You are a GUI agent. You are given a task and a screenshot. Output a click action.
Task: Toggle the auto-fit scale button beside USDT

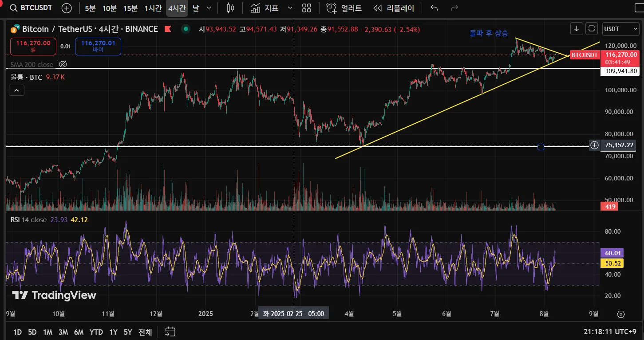click(592, 29)
